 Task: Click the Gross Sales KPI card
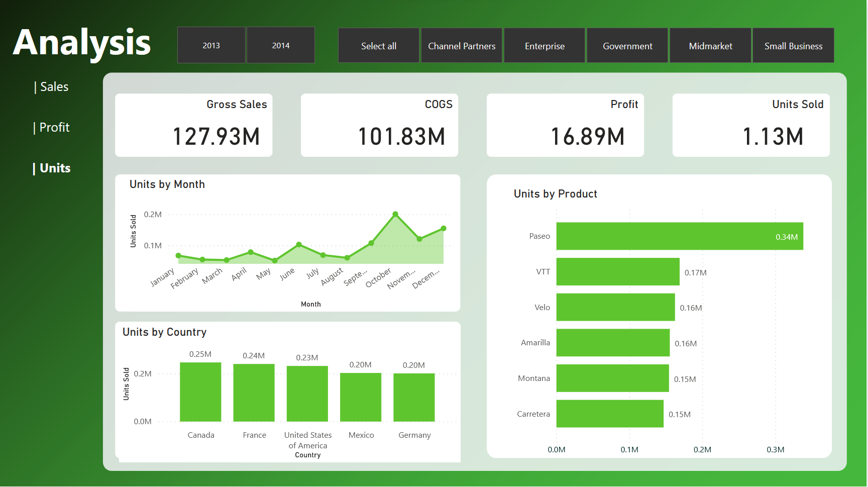coord(193,125)
